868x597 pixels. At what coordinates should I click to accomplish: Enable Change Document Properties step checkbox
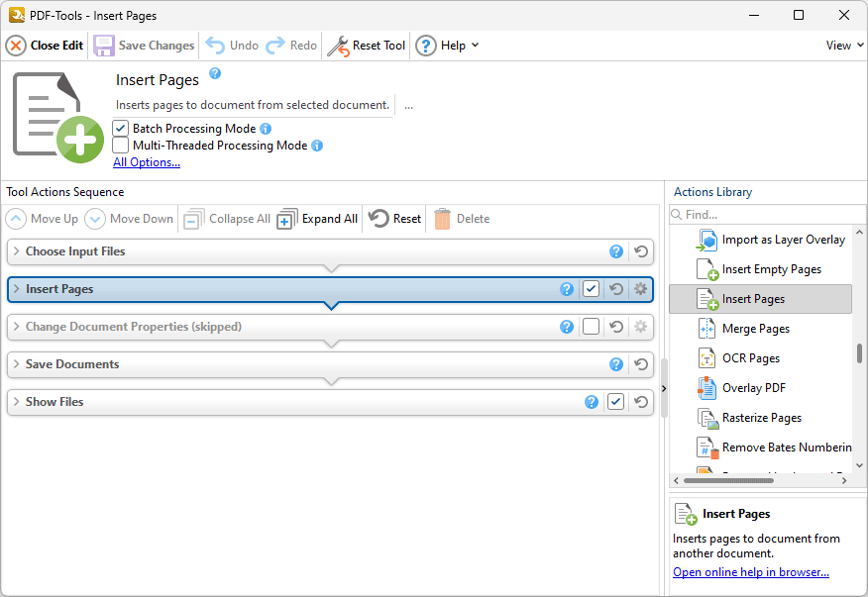point(592,327)
